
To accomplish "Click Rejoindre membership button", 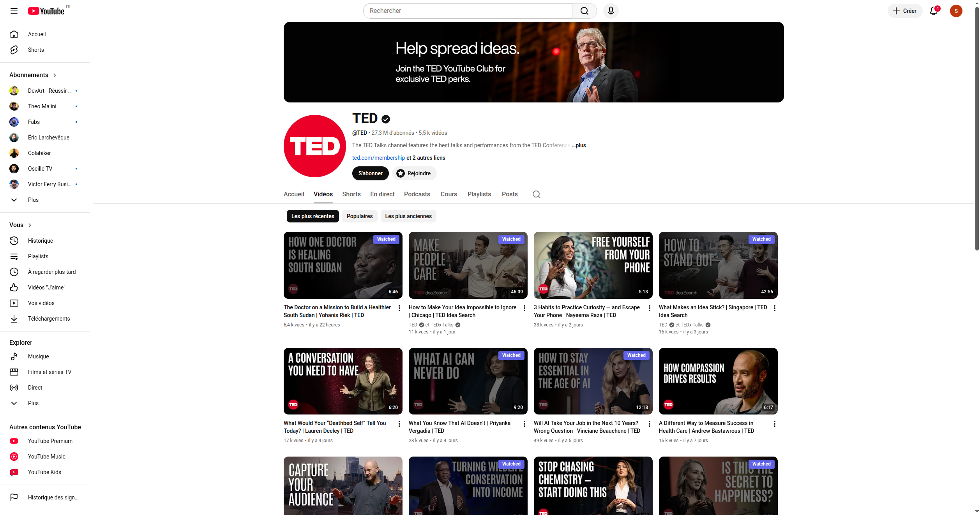I will (x=414, y=173).
